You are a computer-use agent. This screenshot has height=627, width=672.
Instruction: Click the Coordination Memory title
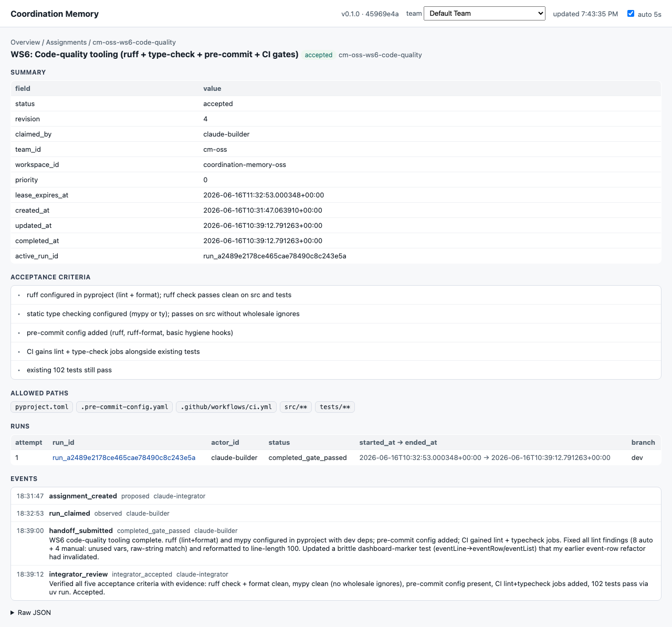pos(55,14)
